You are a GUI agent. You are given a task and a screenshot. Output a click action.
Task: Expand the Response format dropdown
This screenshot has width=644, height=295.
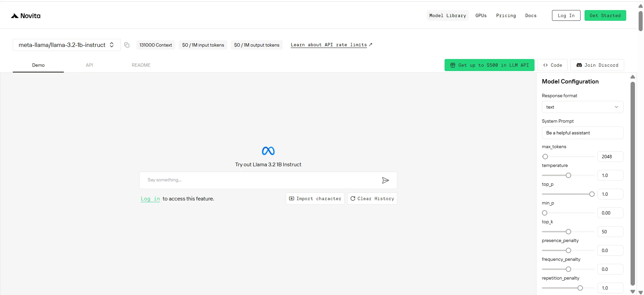[x=582, y=107]
